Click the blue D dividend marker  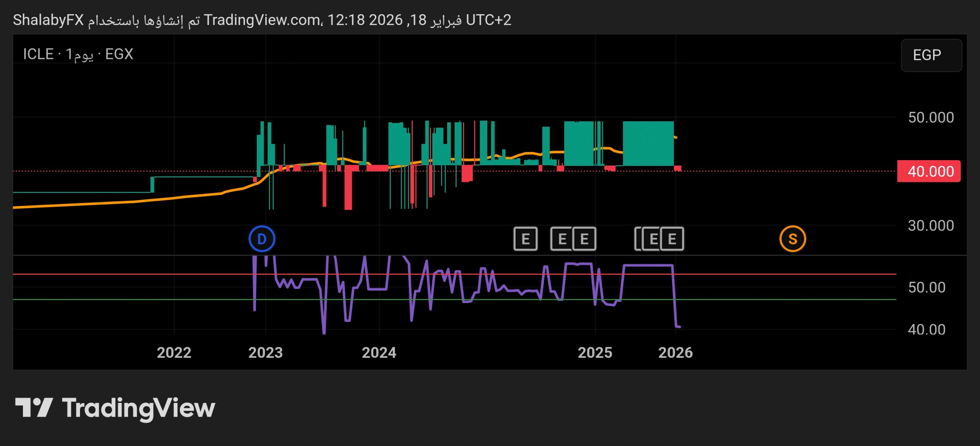(262, 239)
